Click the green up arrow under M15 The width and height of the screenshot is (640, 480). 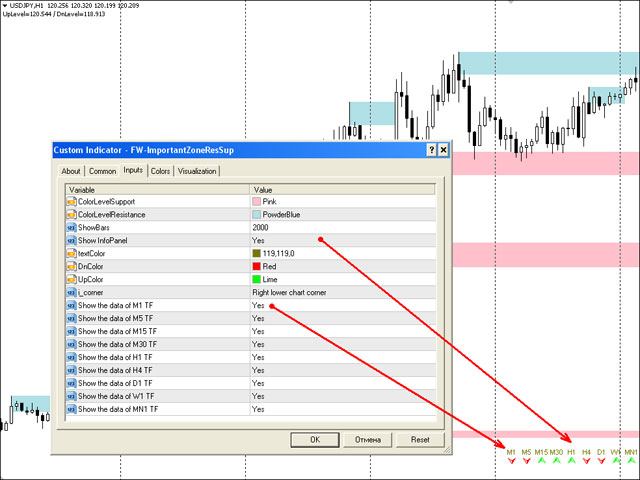542,461
